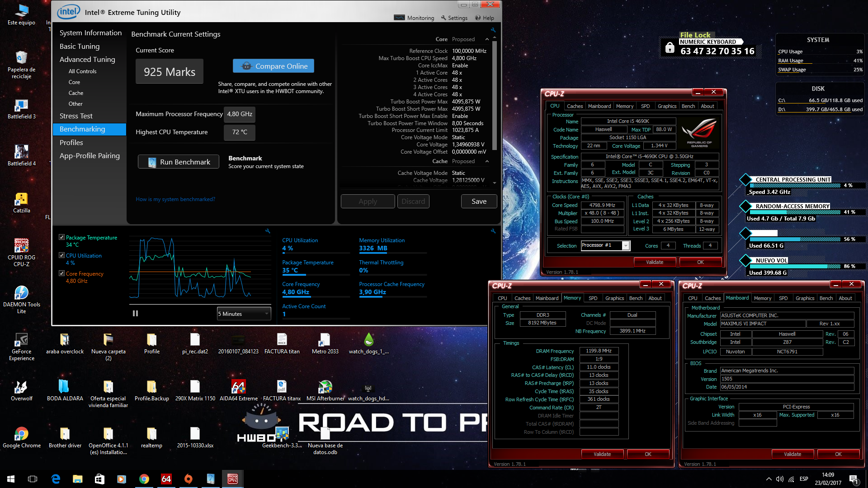Open AIDA64 taskbar icon

[166, 479]
